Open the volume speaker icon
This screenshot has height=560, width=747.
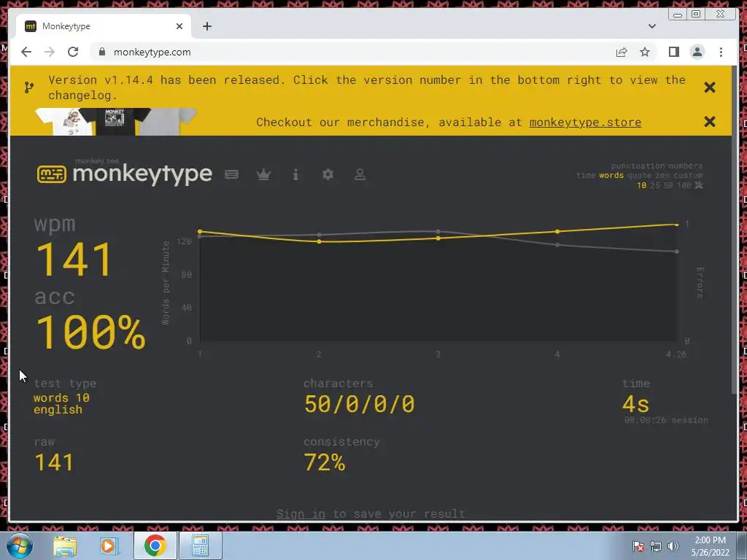pyautogui.click(x=673, y=546)
